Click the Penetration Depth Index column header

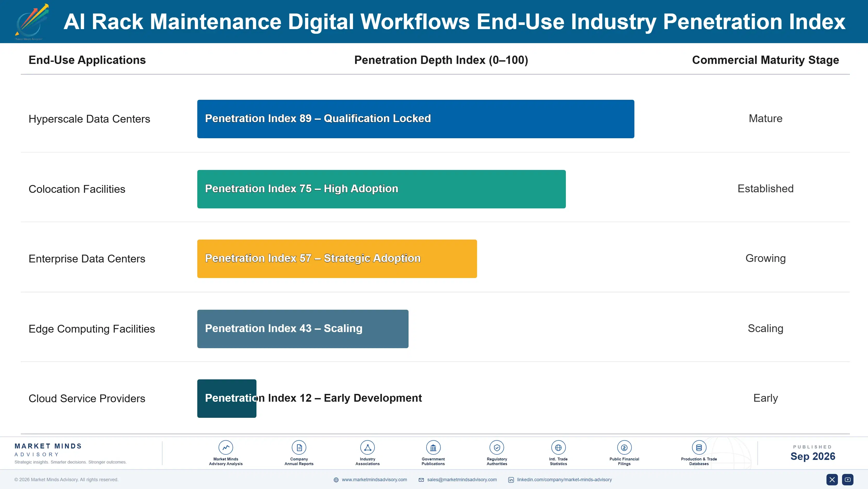(441, 60)
